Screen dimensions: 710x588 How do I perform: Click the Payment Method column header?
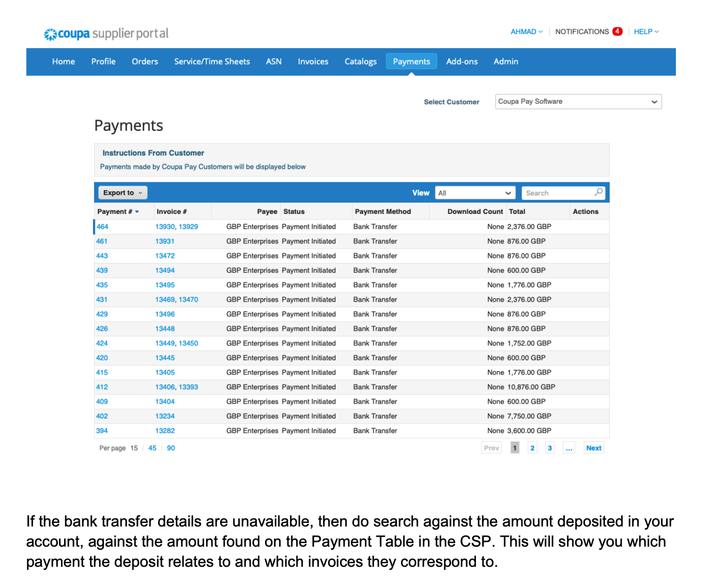pos(383,212)
